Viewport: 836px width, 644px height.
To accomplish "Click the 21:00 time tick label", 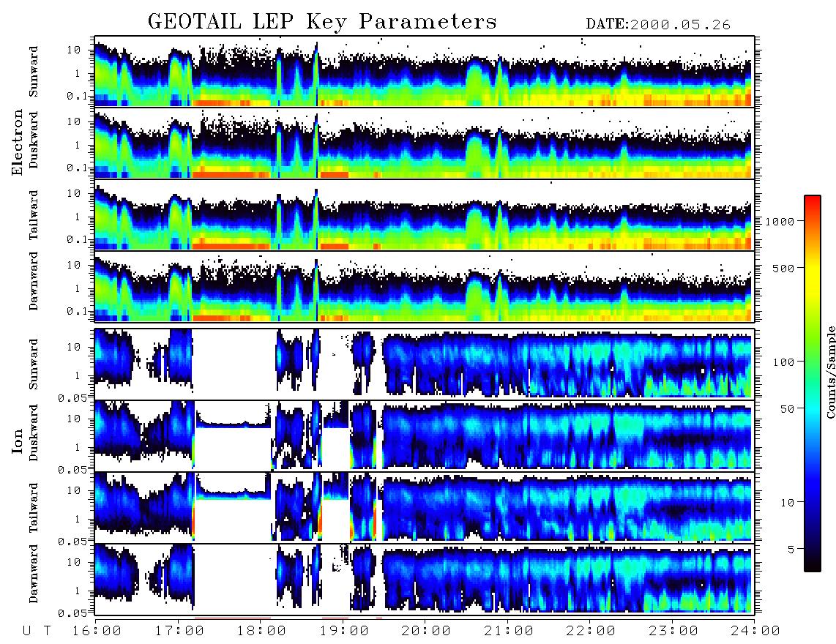I will 510,631.
